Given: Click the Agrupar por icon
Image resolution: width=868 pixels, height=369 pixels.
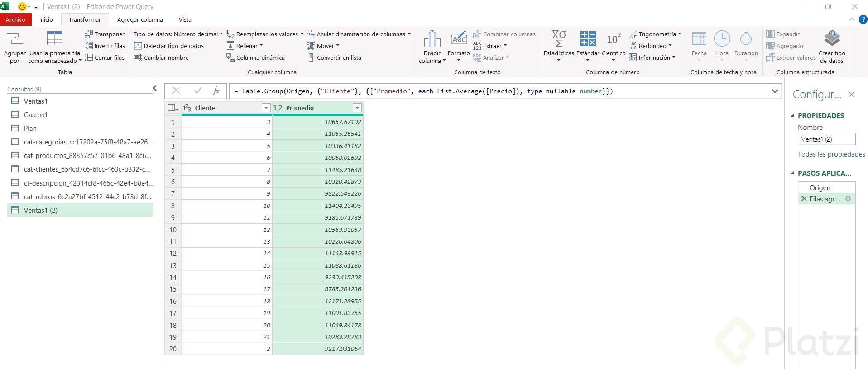Looking at the screenshot, I should click(15, 38).
